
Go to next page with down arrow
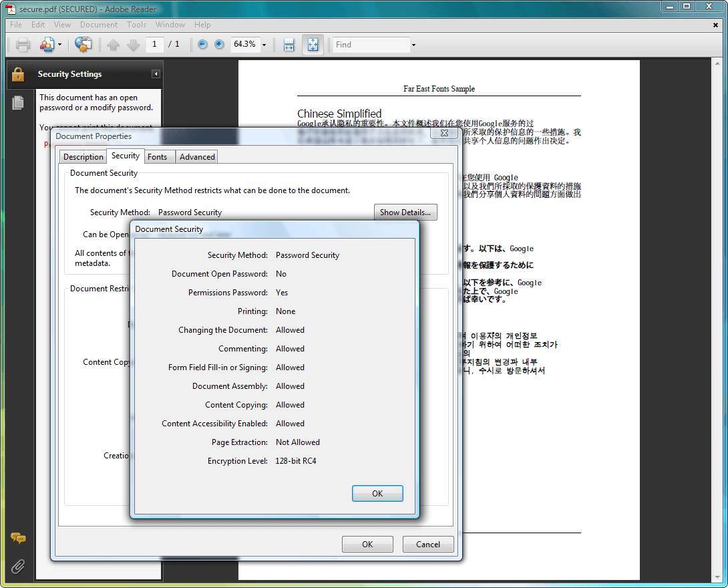pyautogui.click(x=134, y=45)
